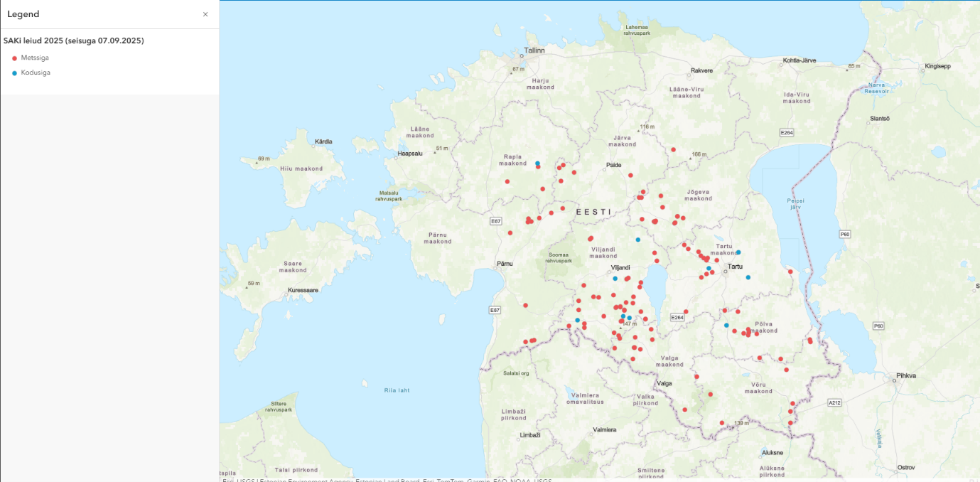Select the Soomaa rahvuspark map label
The image size is (980, 482).
(x=559, y=257)
